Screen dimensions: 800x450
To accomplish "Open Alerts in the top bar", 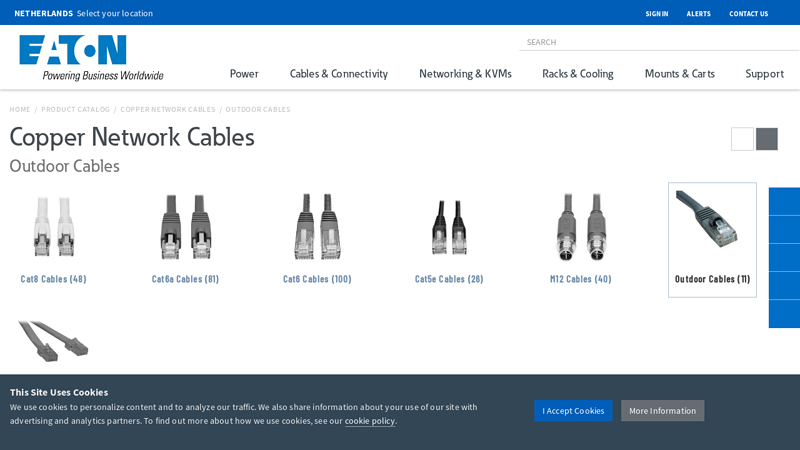I will click(x=698, y=14).
